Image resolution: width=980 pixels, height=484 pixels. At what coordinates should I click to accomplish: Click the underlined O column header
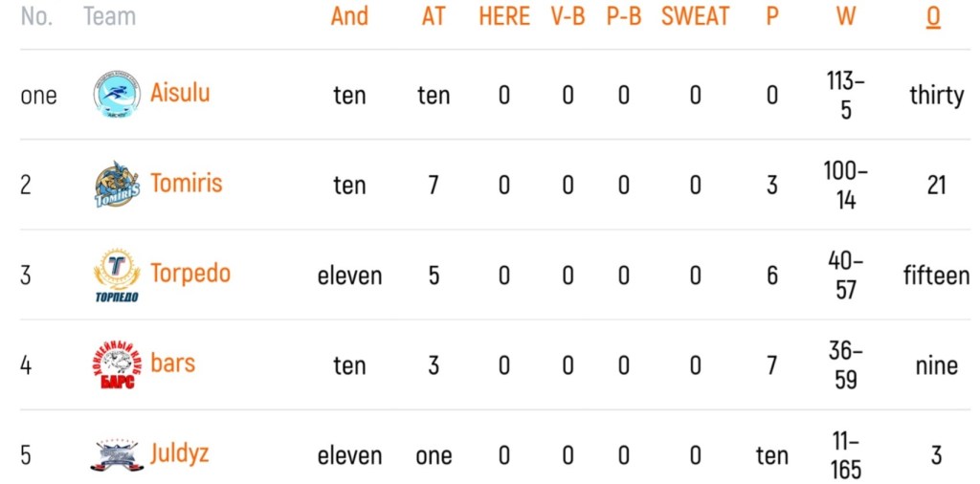coord(933,17)
